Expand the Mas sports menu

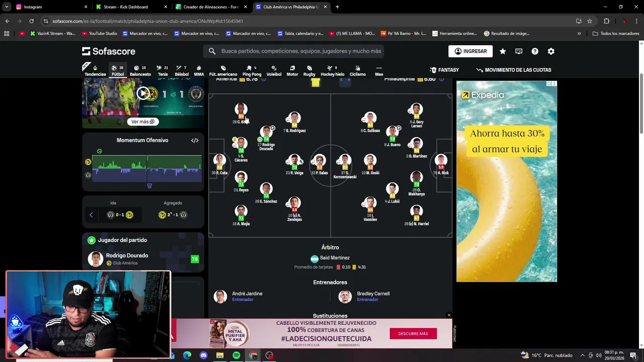point(379,70)
